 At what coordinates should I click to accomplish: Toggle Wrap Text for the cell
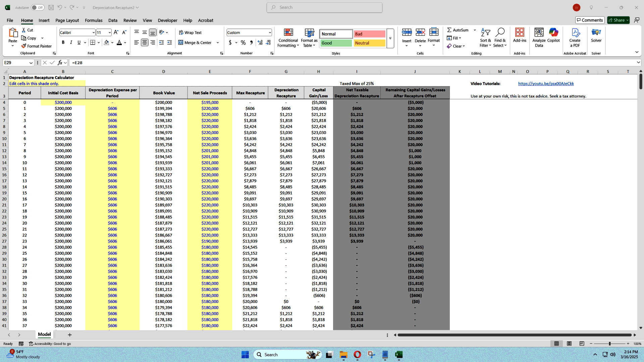click(191, 32)
